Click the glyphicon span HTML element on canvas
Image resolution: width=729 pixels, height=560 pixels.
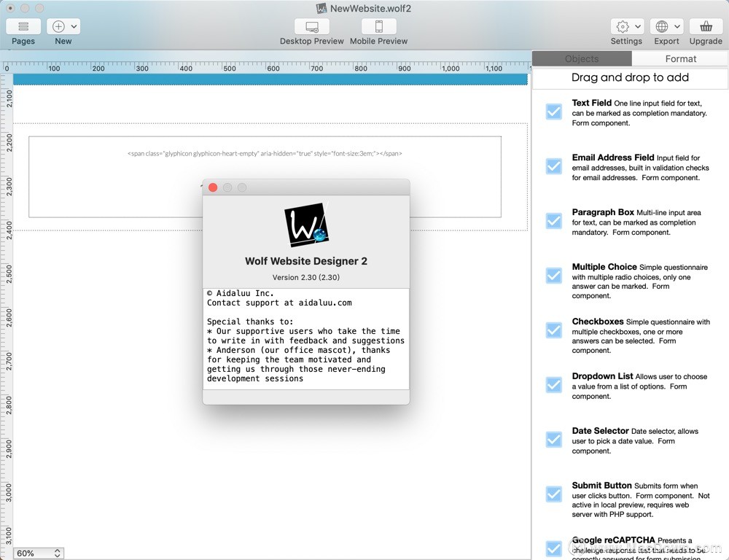pos(265,153)
